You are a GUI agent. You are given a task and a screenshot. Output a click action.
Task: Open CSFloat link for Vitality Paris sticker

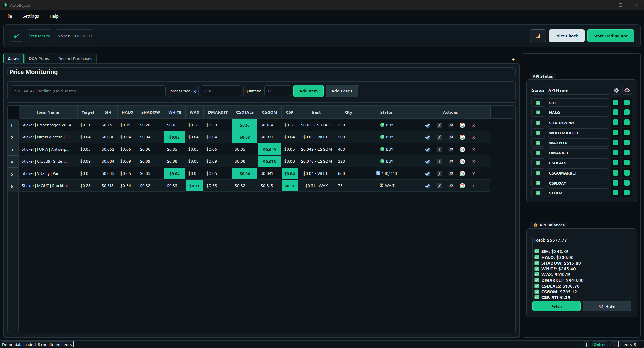[x=439, y=173]
